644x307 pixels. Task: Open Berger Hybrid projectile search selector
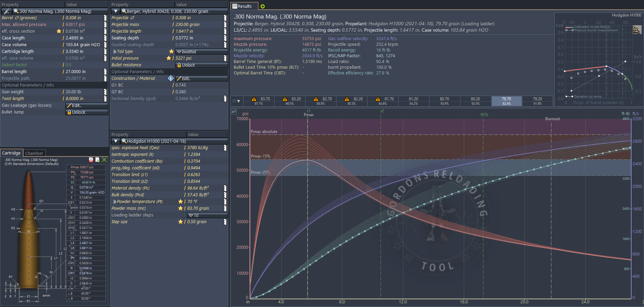point(174,11)
